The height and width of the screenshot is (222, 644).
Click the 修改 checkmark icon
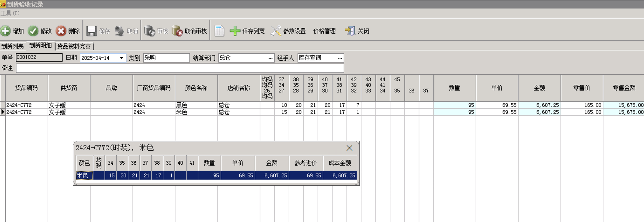pyautogui.click(x=33, y=31)
